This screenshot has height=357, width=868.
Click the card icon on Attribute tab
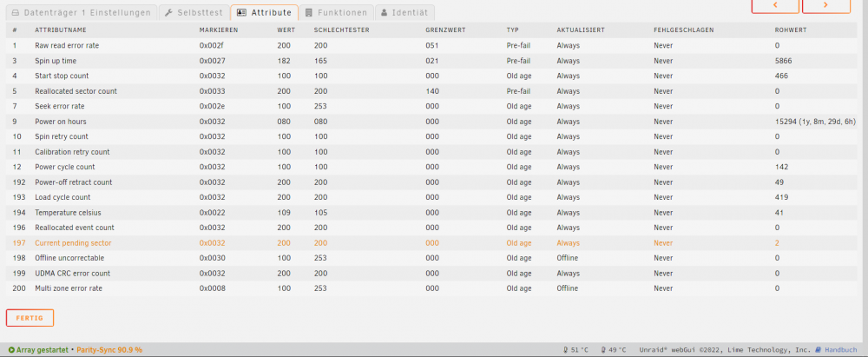[241, 12]
